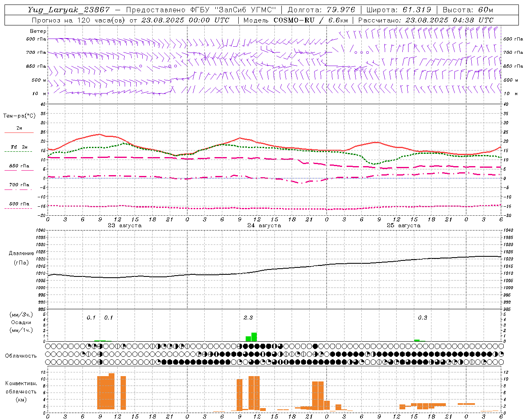Click the red solid 2м legend line
Screen dimensions: 525x420
click(19, 132)
